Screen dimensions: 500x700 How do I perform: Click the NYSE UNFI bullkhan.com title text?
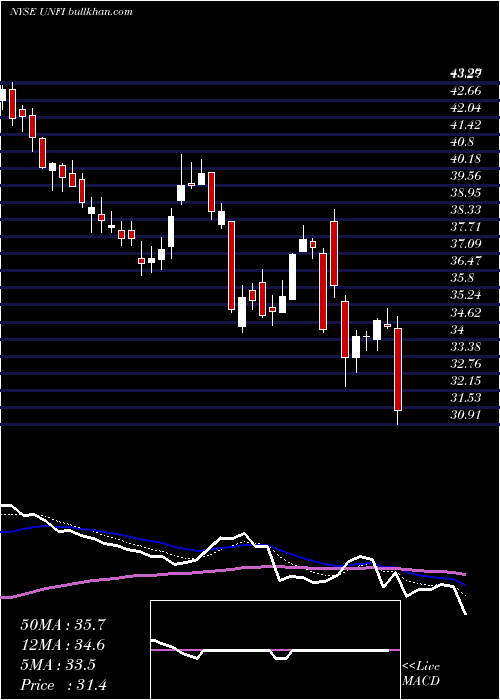pyautogui.click(x=71, y=12)
